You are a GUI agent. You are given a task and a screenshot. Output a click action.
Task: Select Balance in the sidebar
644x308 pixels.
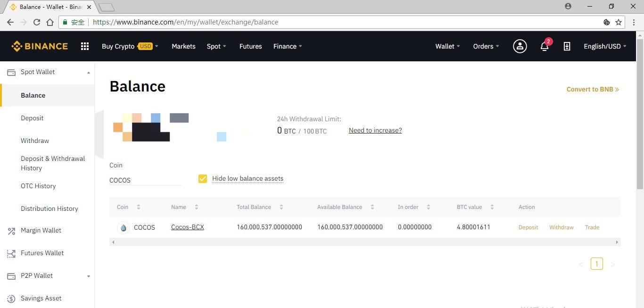(47, 95)
